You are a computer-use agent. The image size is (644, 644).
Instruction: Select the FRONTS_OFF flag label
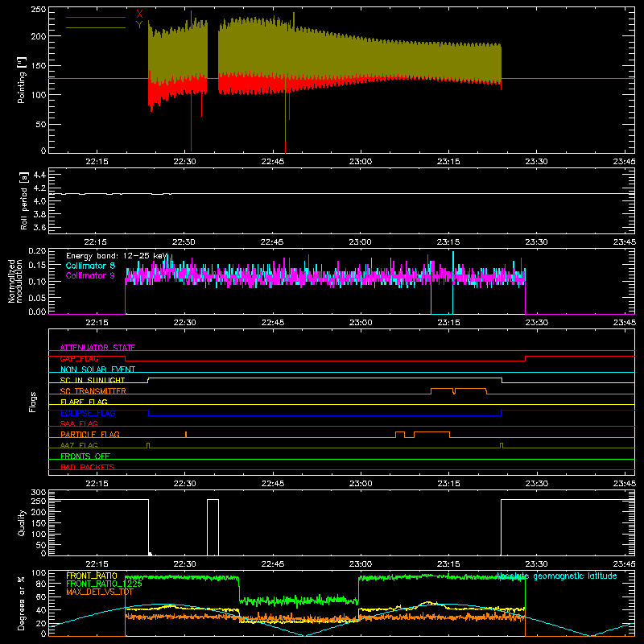(x=85, y=456)
